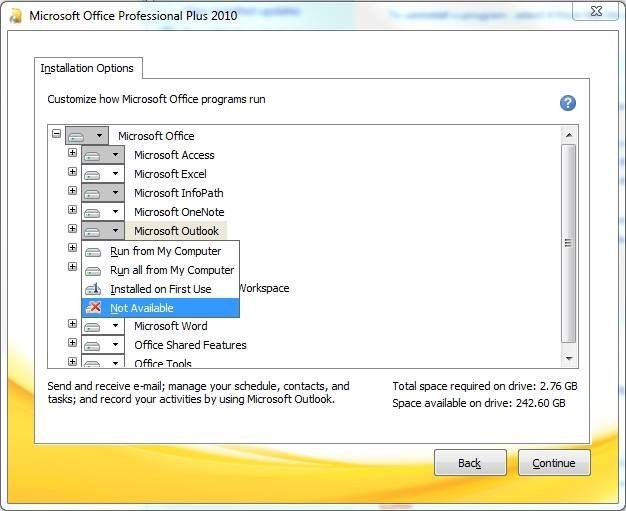Select the Office Shared Features label
This screenshot has width=626, height=511.
pos(190,345)
